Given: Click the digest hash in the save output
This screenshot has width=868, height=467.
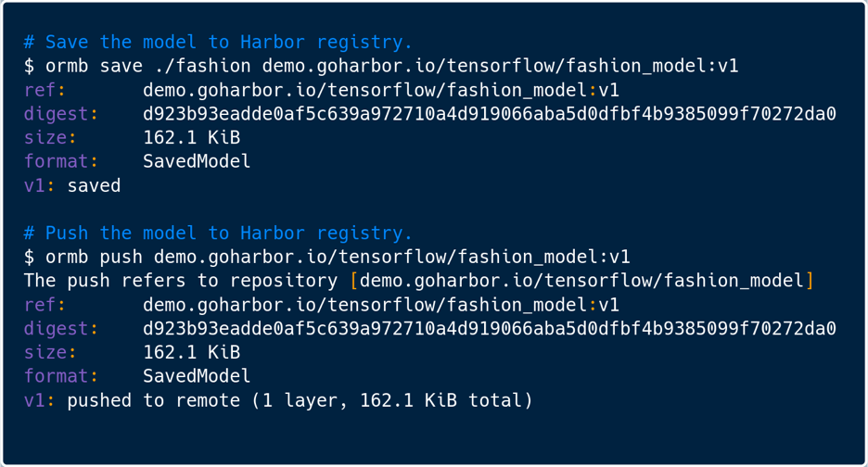Looking at the screenshot, I should (x=489, y=114).
